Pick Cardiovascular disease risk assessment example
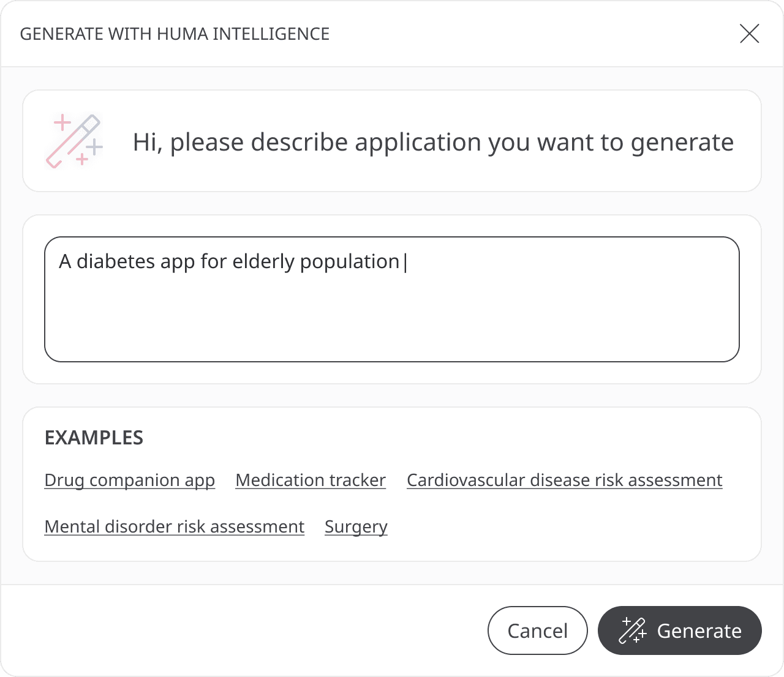 [x=564, y=481]
